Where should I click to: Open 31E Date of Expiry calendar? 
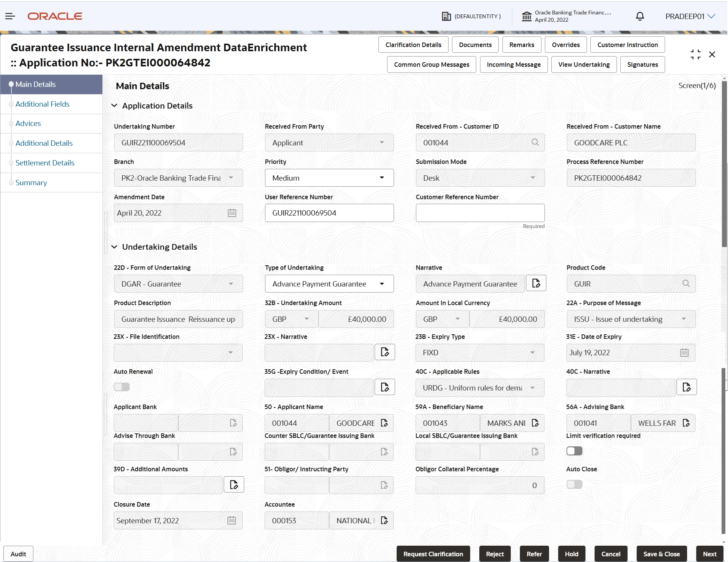(684, 353)
